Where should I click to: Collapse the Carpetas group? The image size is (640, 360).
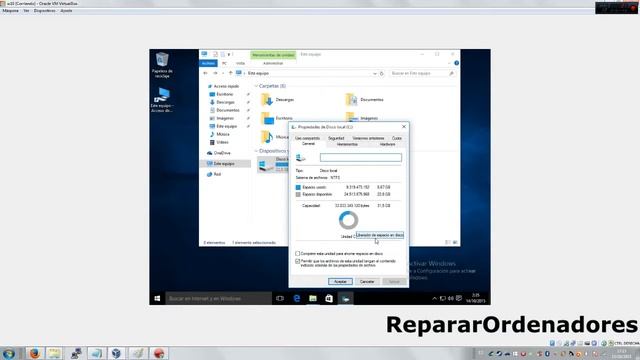click(256, 86)
